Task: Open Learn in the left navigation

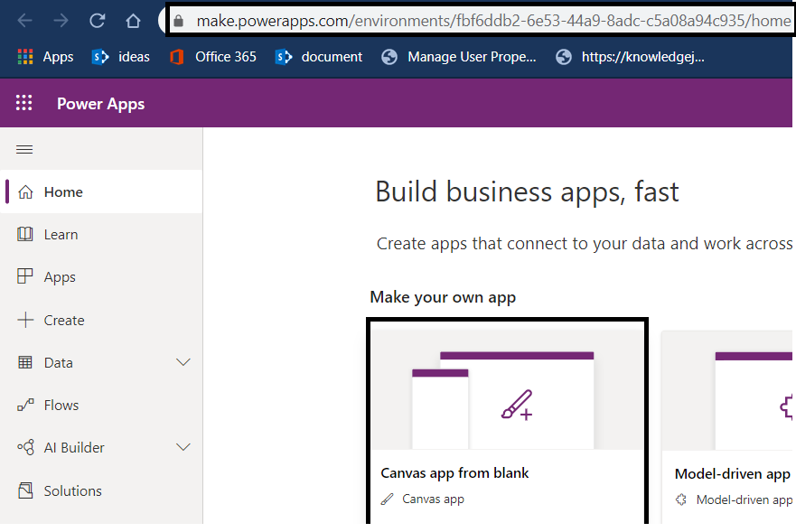Action: (x=101, y=235)
